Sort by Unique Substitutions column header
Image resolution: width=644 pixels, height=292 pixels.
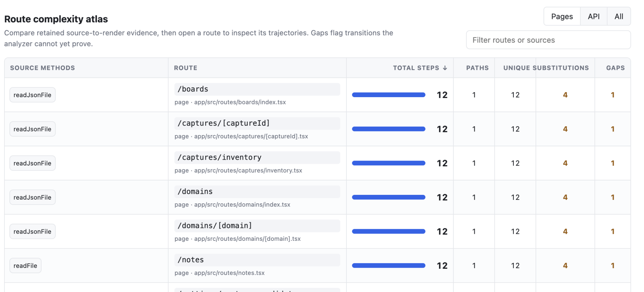546,68
